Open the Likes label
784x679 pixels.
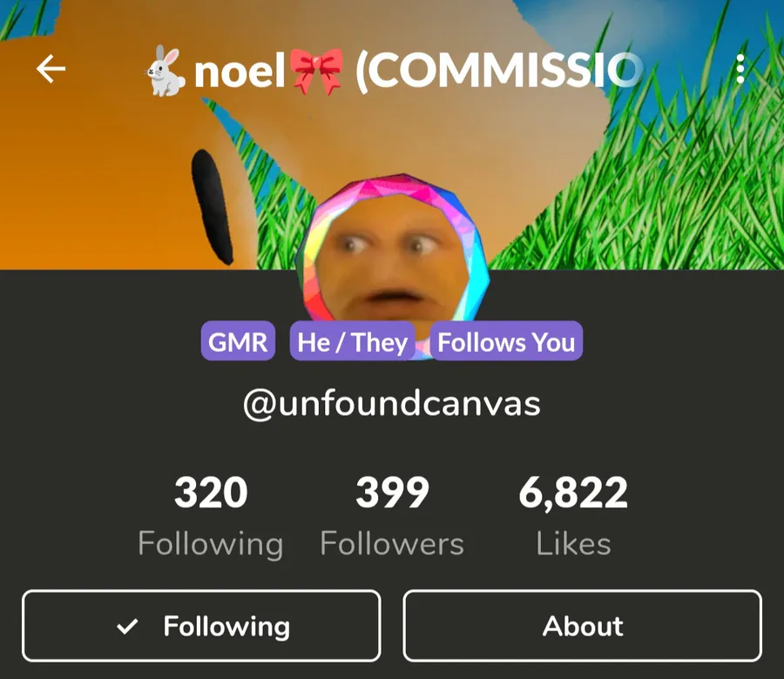point(573,543)
